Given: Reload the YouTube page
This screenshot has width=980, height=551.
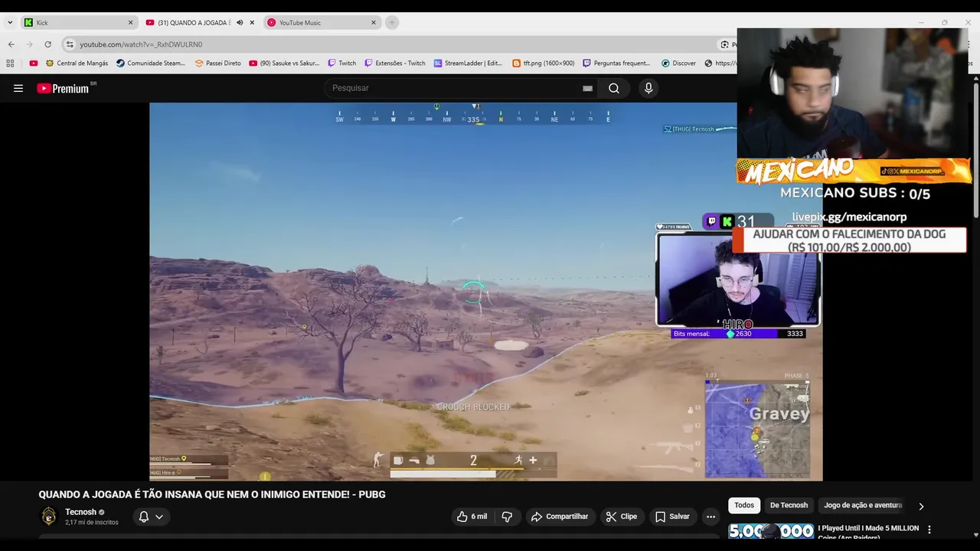Looking at the screenshot, I should [x=47, y=44].
